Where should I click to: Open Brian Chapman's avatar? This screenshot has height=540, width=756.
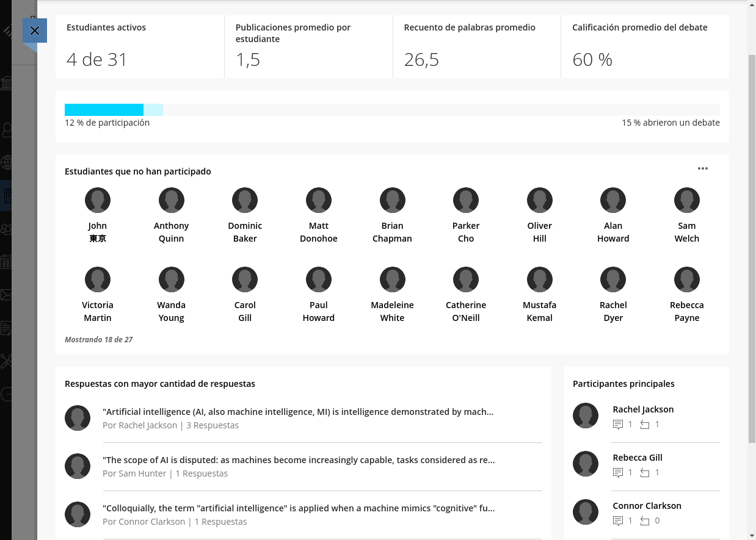(x=393, y=200)
